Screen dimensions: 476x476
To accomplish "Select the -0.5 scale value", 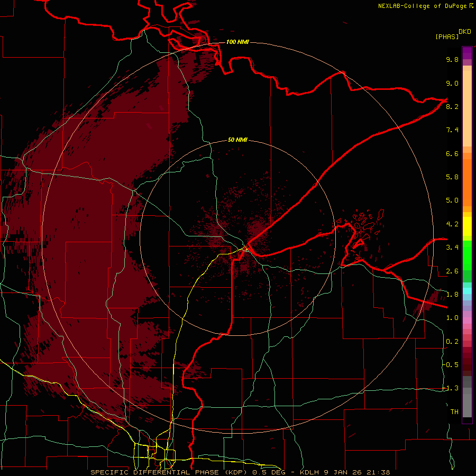I will (451, 365).
